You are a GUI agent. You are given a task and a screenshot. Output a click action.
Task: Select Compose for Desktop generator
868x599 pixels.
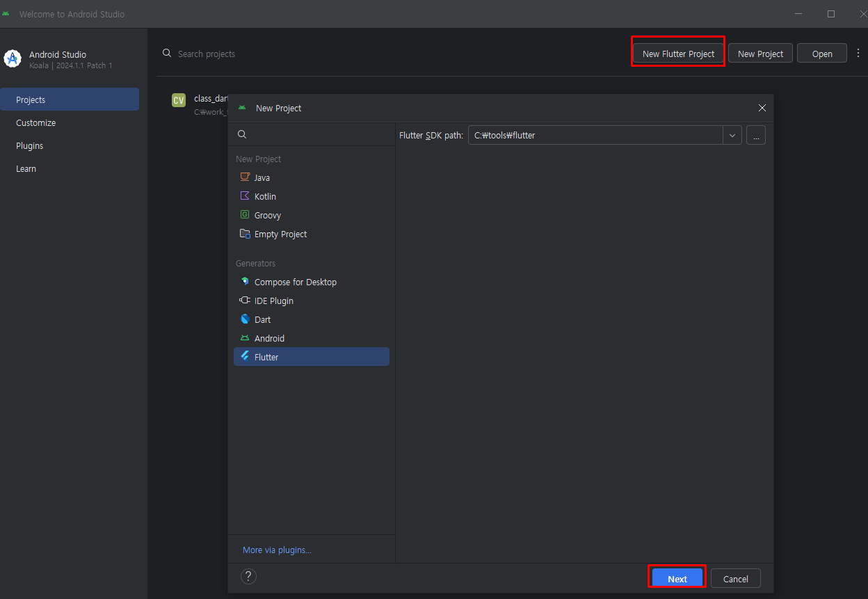312,282
